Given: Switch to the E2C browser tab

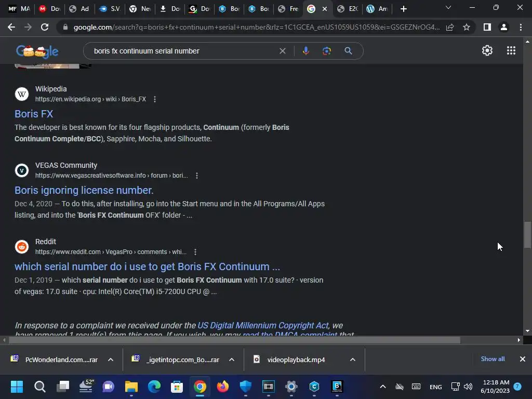Looking at the screenshot, I should click(348, 9).
